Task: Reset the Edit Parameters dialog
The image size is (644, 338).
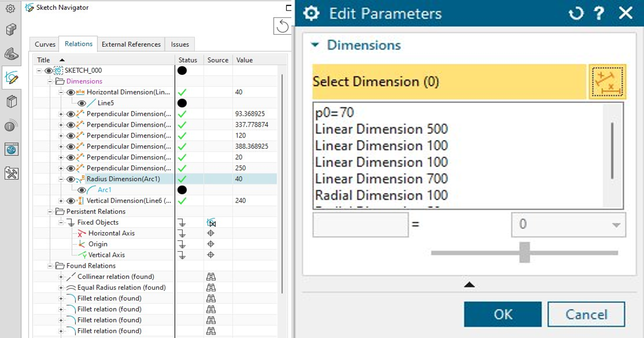Action: pyautogui.click(x=576, y=13)
